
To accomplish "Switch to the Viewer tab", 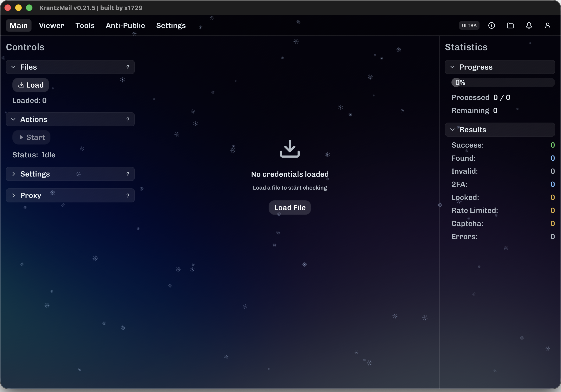I will 51,25.
